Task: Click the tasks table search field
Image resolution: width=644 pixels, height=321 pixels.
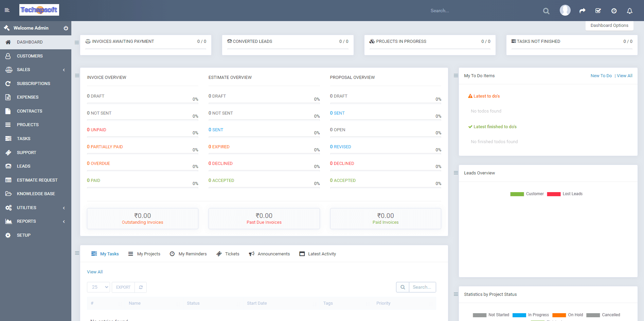Action: click(x=422, y=287)
